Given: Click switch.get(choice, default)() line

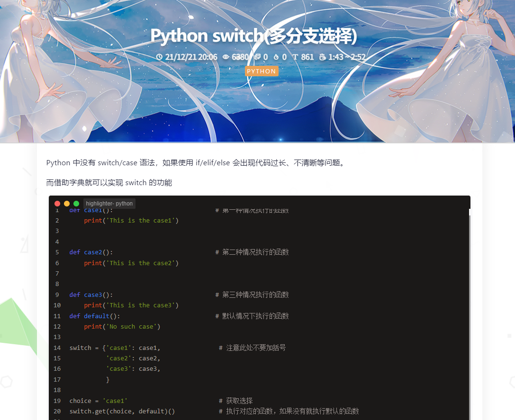Looking at the screenshot, I should 122,411.
